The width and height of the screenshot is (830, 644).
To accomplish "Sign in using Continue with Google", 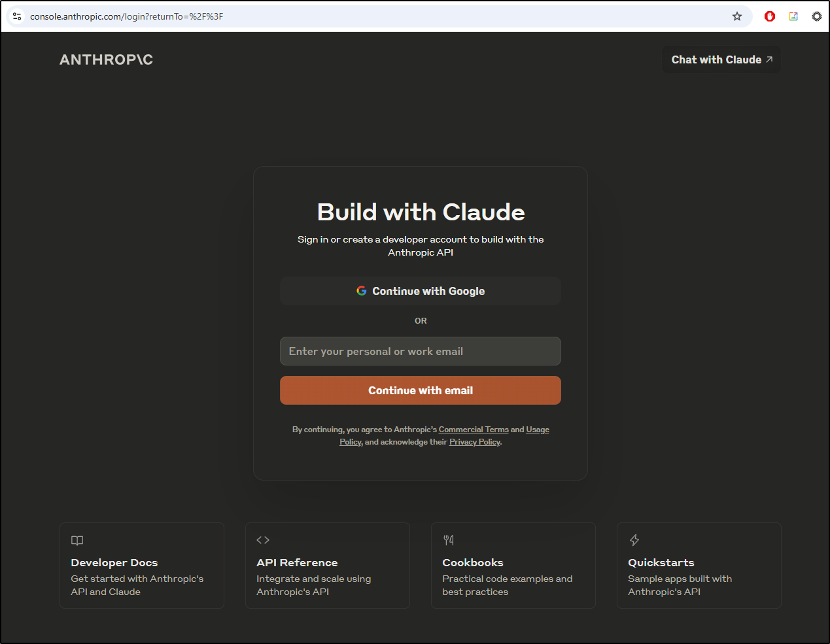I will point(421,291).
